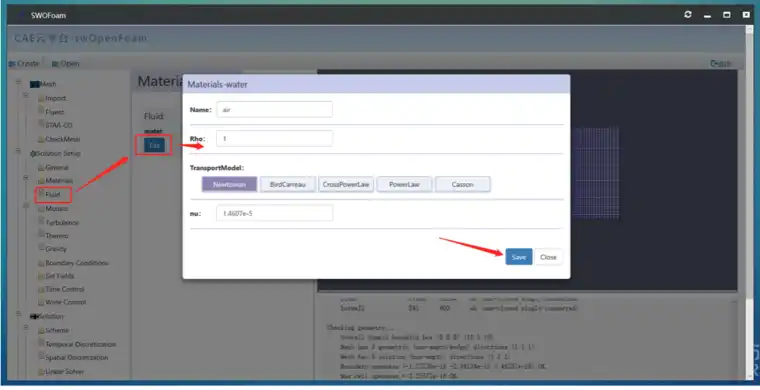Toggle the Models tree branch expander
The width and height of the screenshot is (760, 390).
[26, 206]
